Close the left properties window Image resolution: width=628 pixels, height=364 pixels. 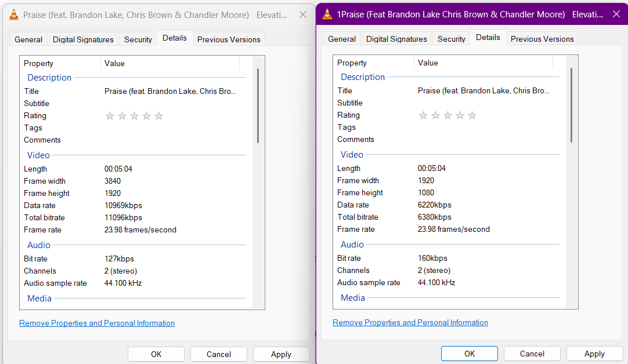303,15
